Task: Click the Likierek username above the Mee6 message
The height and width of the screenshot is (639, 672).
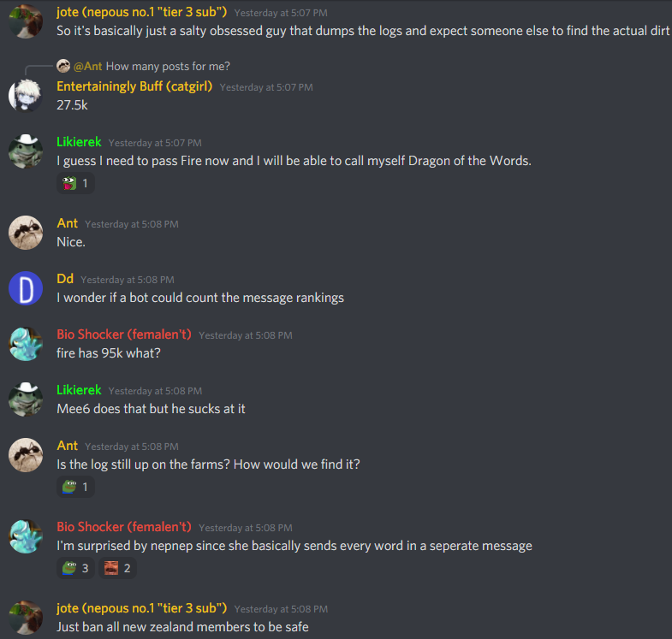Action: [x=79, y=390]
